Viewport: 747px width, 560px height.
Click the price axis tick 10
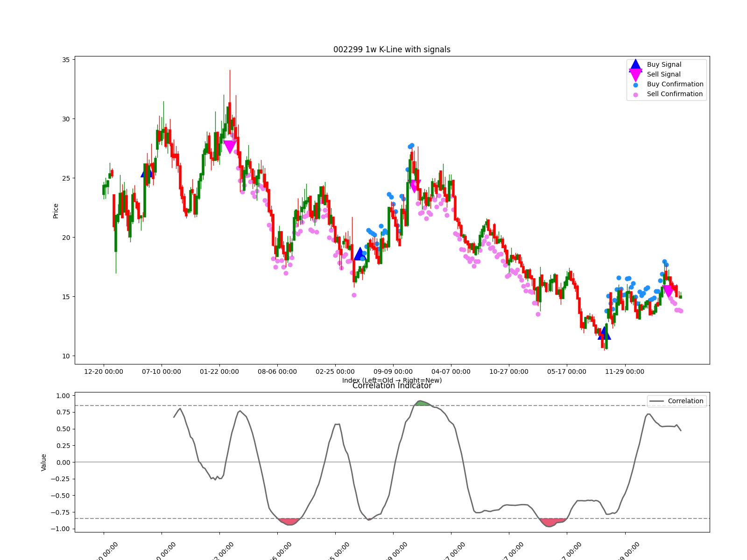(x=66, y=356)
